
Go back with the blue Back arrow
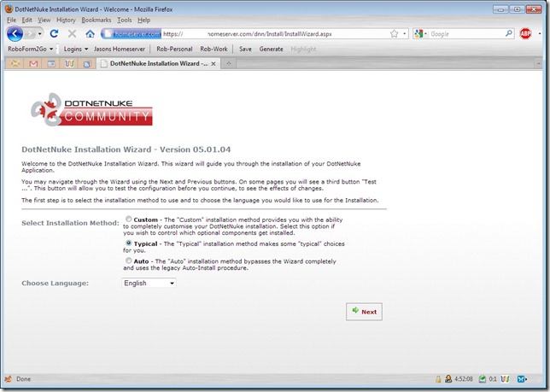pos(15,34)
